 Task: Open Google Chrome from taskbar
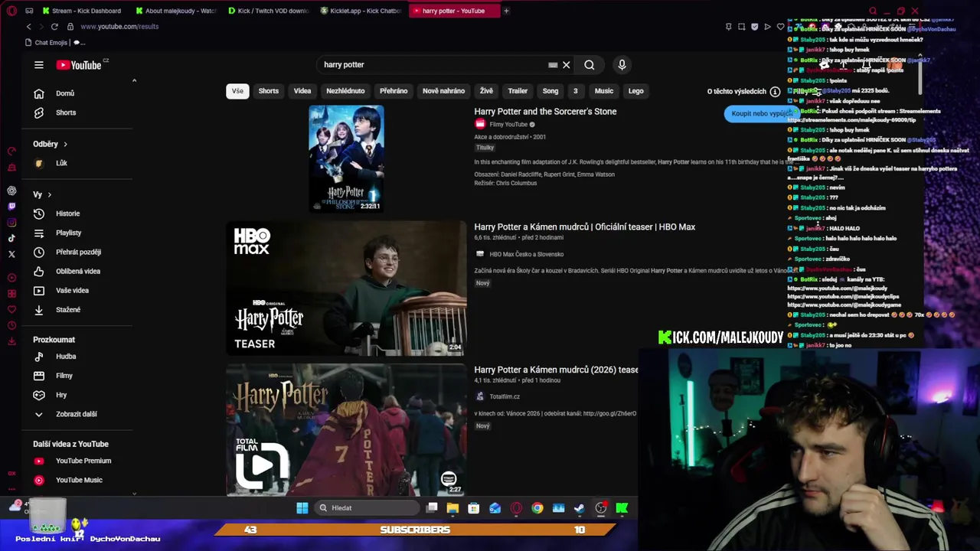(537, 508)
